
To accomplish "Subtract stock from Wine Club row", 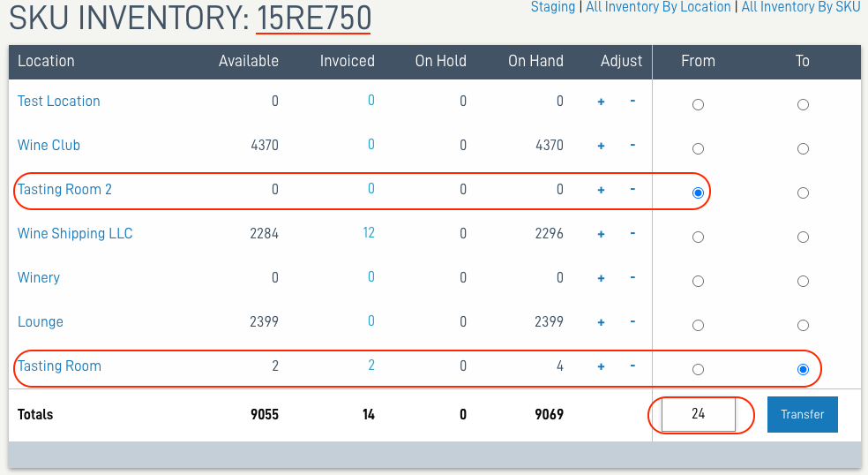I will (632, 145).
